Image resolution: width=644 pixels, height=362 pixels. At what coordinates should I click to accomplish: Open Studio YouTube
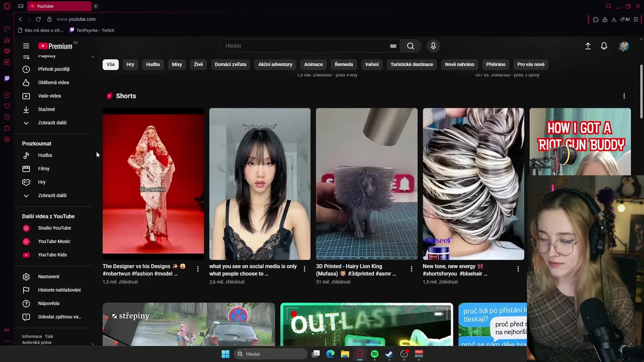point(53,228)
